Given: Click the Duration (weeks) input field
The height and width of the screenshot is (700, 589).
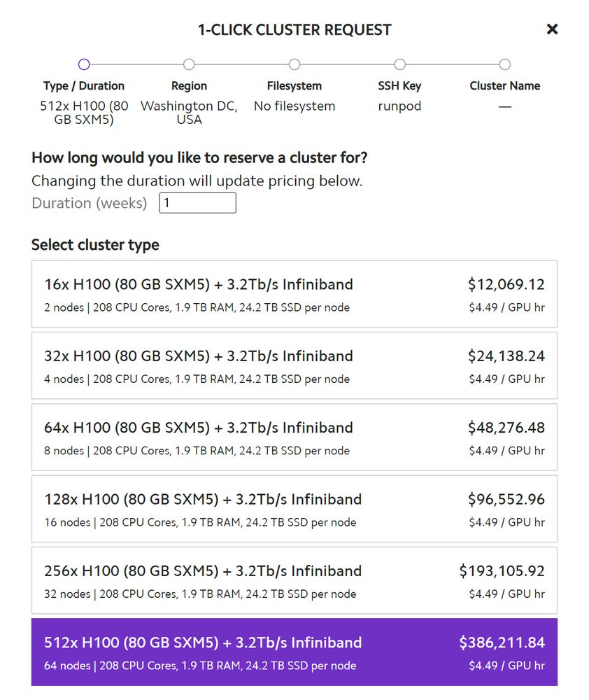Looking at the screenshot, I should 197,203.
